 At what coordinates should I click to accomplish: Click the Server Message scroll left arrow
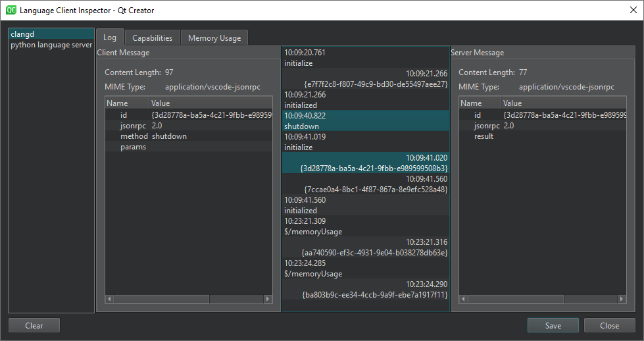pyautogui.click(x=464, y=299)
